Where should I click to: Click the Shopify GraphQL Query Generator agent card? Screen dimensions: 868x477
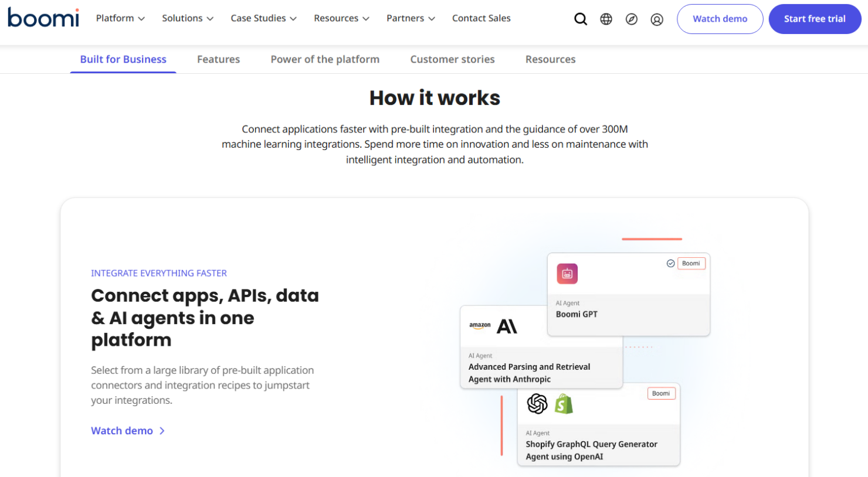tap(598, 424)
